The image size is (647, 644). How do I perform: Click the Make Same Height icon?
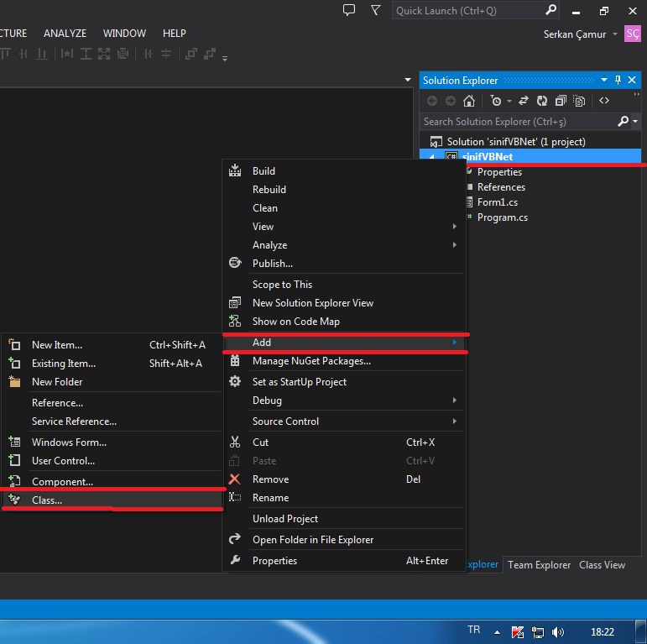pos(86,54)
